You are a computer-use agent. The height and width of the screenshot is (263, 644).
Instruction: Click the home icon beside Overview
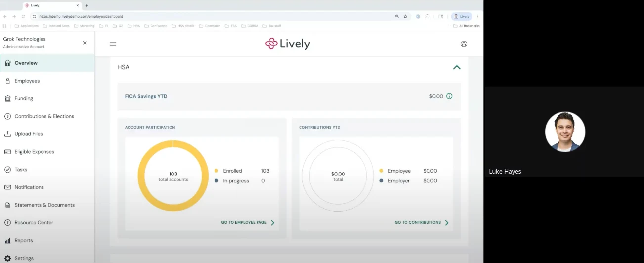(7, 63)
